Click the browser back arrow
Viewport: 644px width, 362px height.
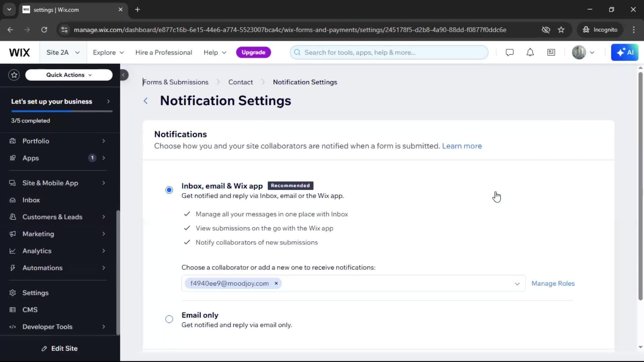coord(10,30)
